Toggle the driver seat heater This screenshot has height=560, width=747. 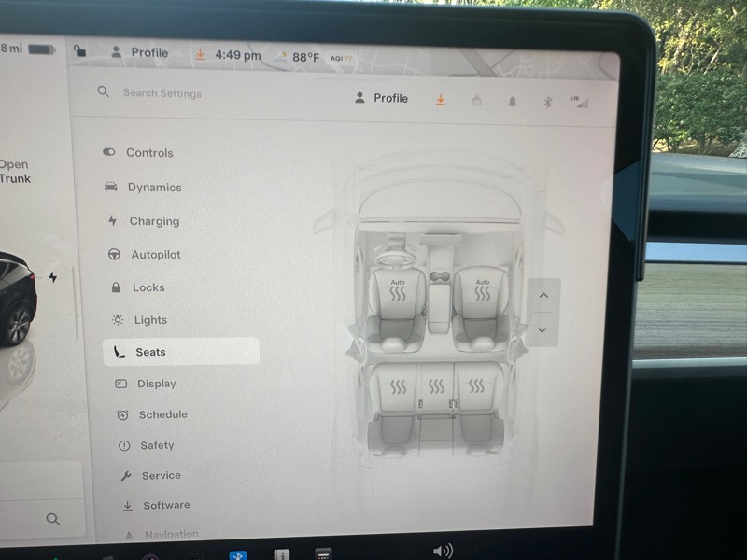click(398, 291)
